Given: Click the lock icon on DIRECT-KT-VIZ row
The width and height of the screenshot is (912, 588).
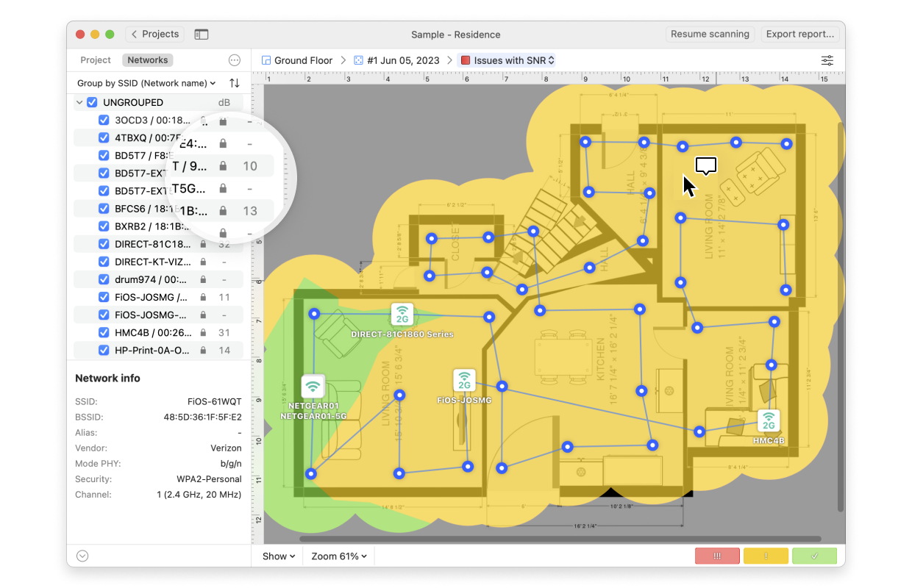Looking at the screenshot, I should pos(203,262).
